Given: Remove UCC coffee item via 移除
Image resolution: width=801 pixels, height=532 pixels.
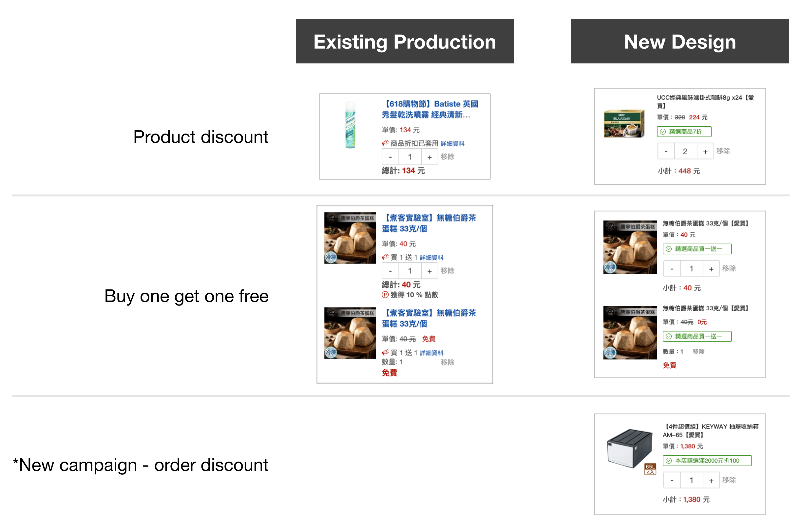Looking at the screenshot, I should click(x=723, y=151).
